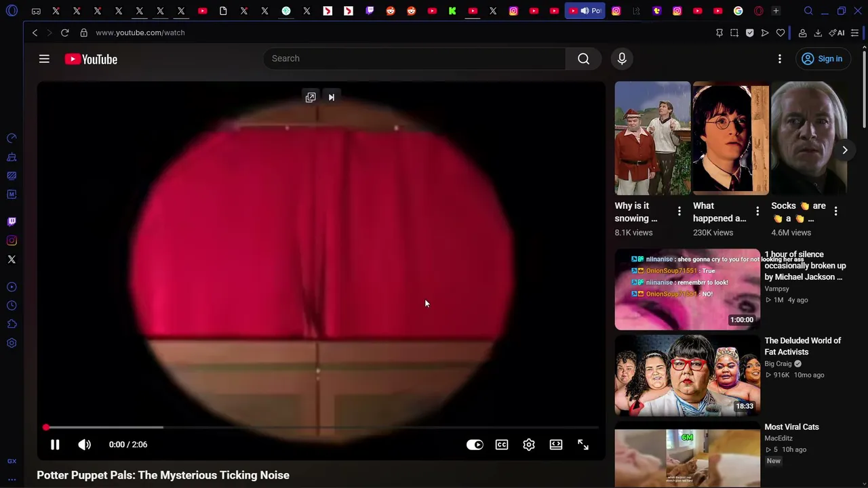Open a new tab with the plus button

point(776,11)
